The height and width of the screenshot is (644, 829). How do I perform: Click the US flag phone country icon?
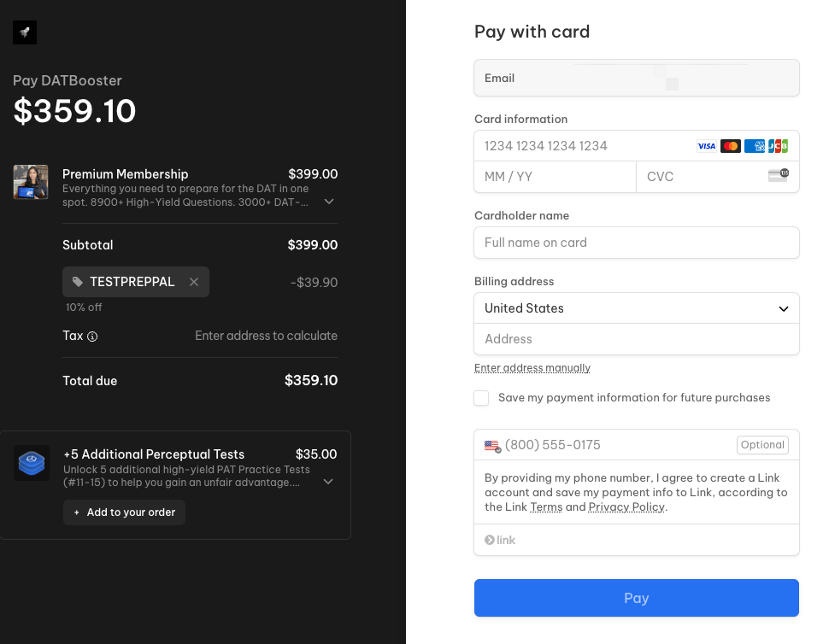(492, 445)
